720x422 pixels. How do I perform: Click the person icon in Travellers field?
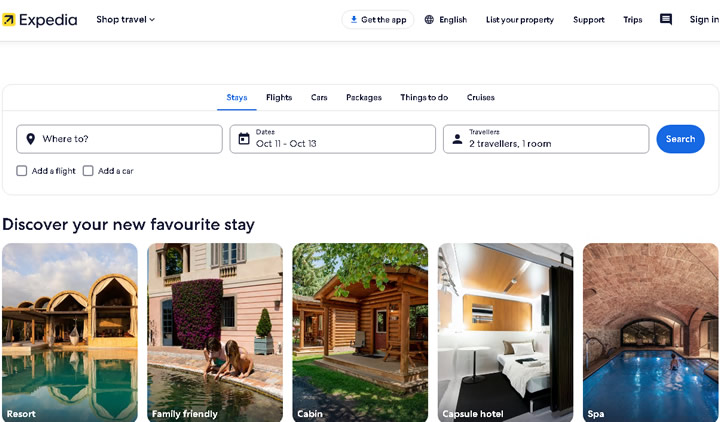click(x=457, y=139)
